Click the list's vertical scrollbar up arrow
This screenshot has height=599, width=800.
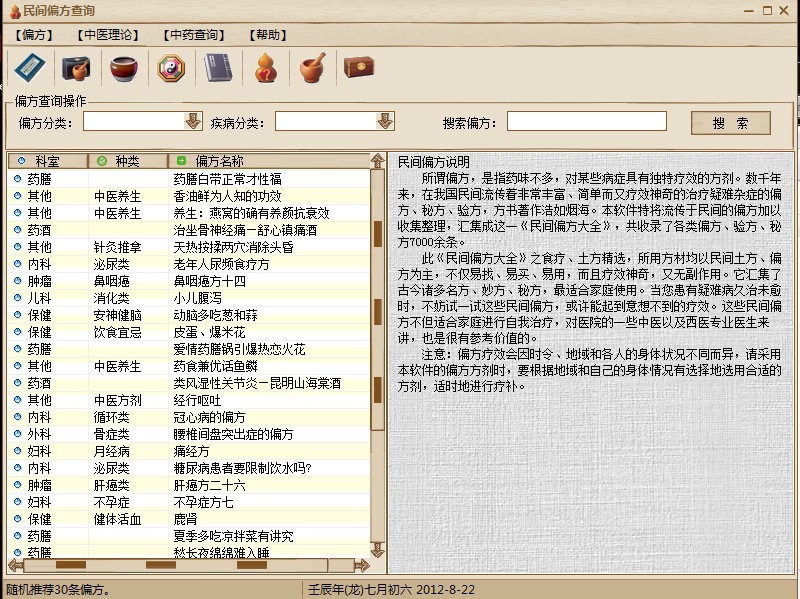click(377, 161)
